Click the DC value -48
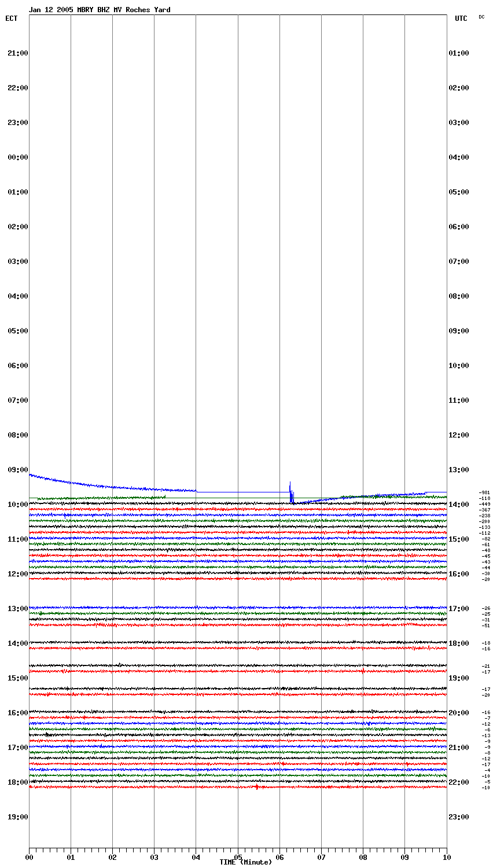The image size is (493, 868). pos(485,550)
